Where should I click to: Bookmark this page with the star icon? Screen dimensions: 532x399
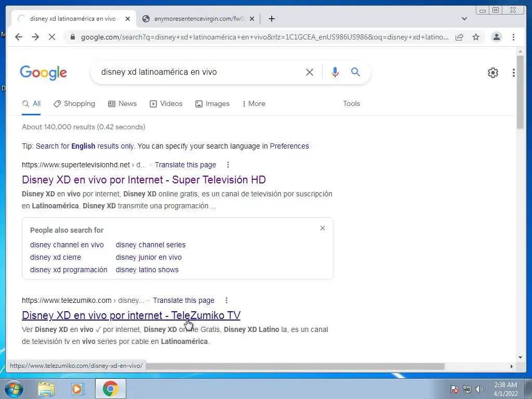(476, 37)
